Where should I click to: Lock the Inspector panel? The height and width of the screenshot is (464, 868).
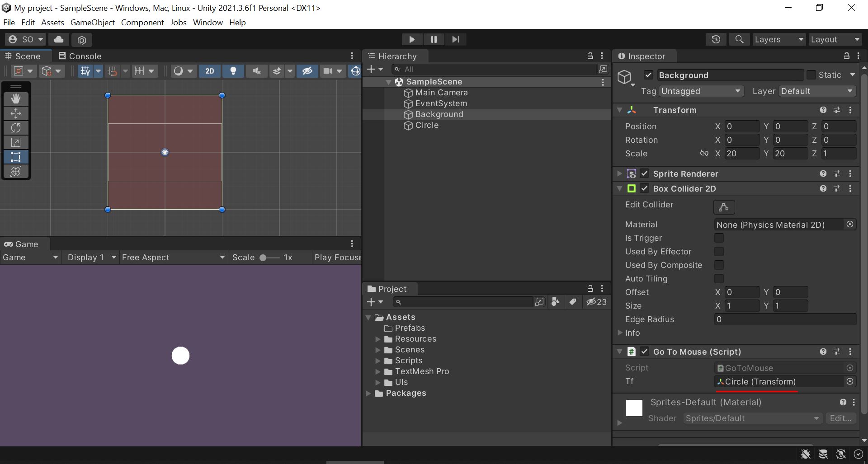point(846,56)
